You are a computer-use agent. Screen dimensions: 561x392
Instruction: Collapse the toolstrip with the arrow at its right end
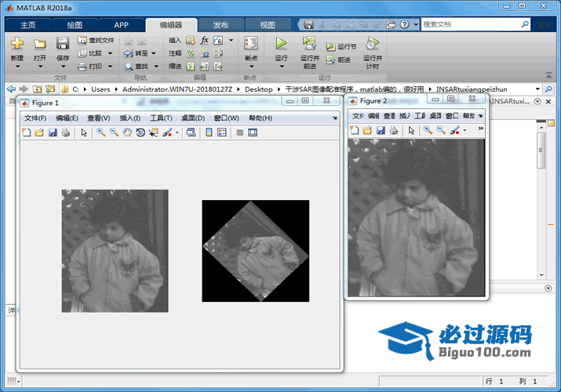(x=548, y=75)
